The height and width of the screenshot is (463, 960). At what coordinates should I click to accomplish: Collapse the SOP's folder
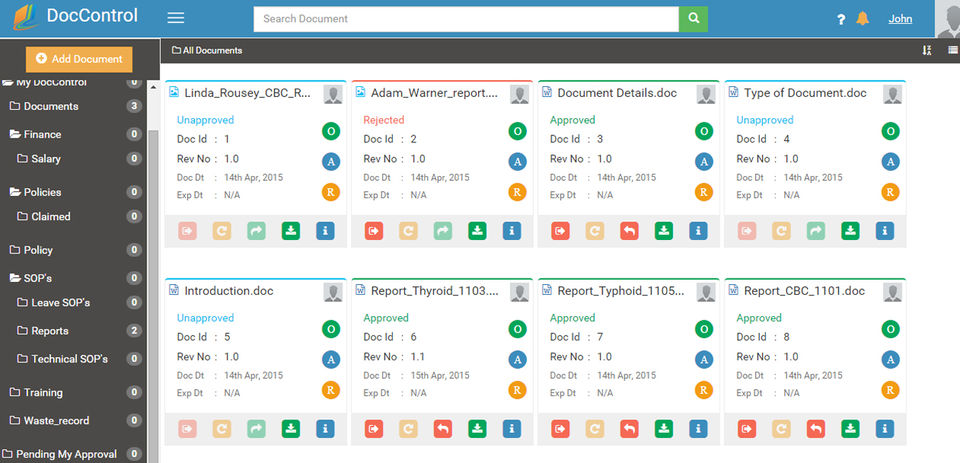15,278
